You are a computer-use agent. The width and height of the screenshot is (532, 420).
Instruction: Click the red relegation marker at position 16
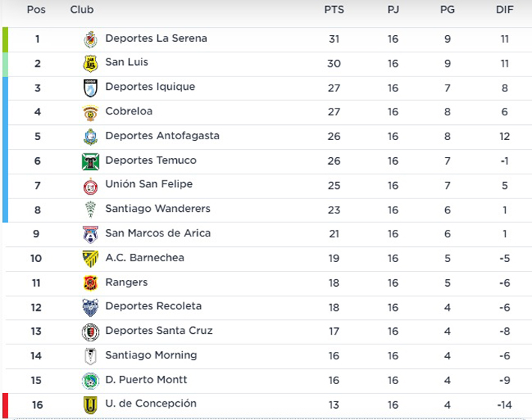5,406
